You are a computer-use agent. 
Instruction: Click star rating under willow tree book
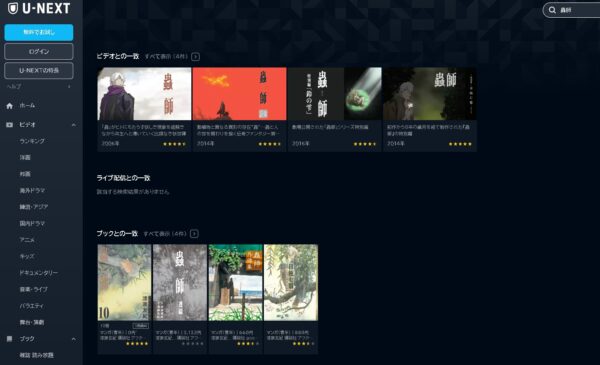click(303, 344)
